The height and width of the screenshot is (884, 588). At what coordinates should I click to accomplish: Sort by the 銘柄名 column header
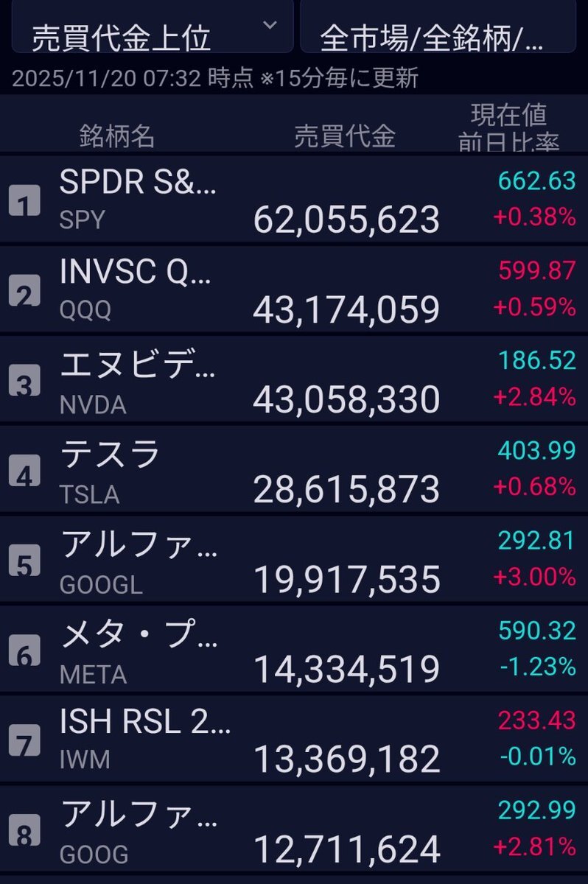[117, 136]
